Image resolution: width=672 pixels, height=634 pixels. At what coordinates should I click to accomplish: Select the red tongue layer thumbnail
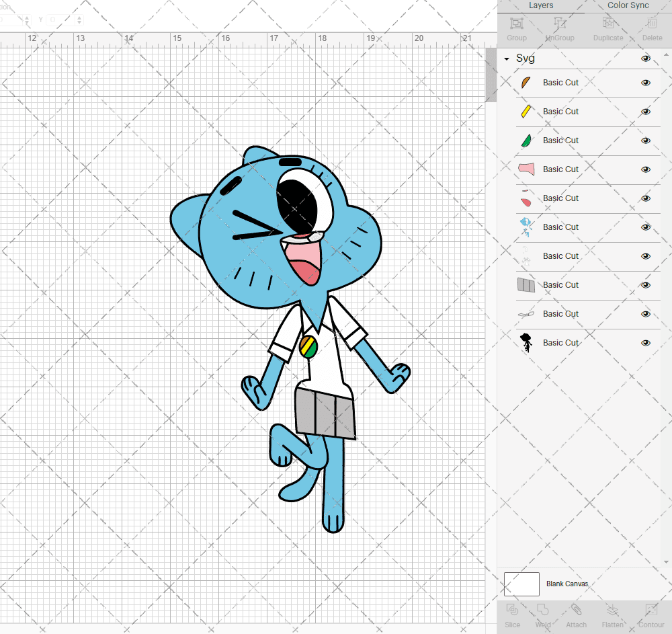(526, 198)
